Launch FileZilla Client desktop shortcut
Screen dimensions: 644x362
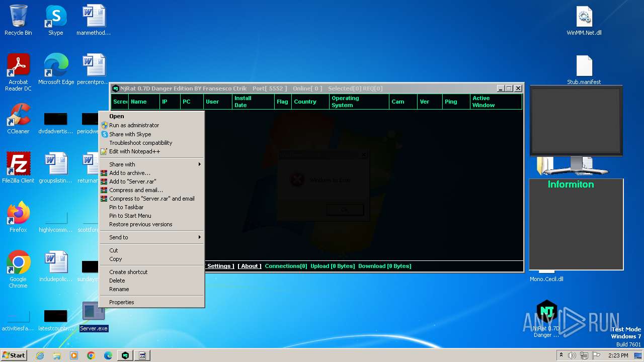18,168
